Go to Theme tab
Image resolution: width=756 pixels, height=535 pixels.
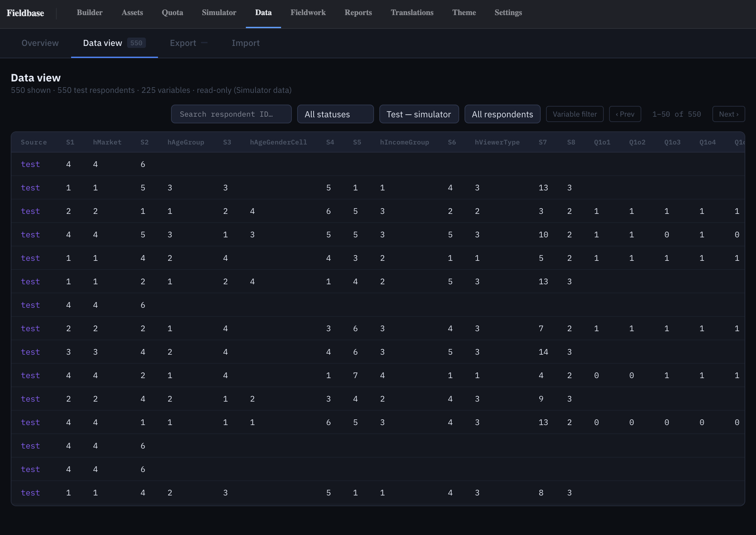tap(464, 13)
